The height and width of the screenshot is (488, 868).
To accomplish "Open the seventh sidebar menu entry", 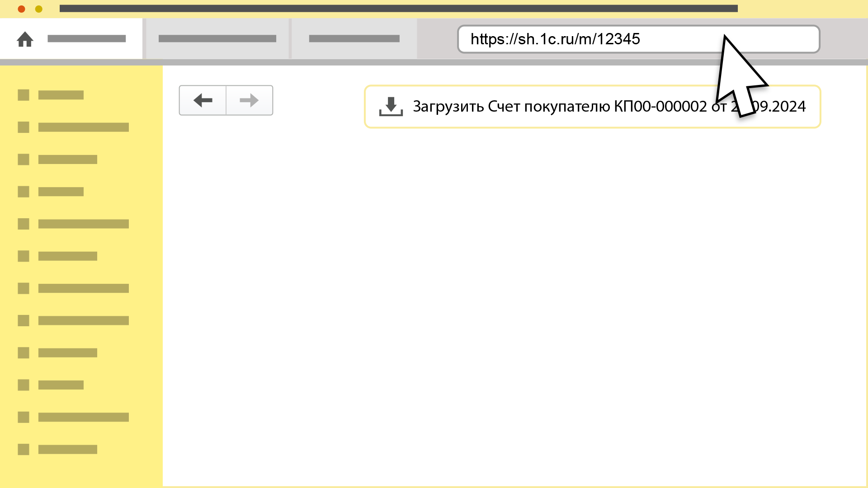I will pyautogui.click(x=83, y=288).
